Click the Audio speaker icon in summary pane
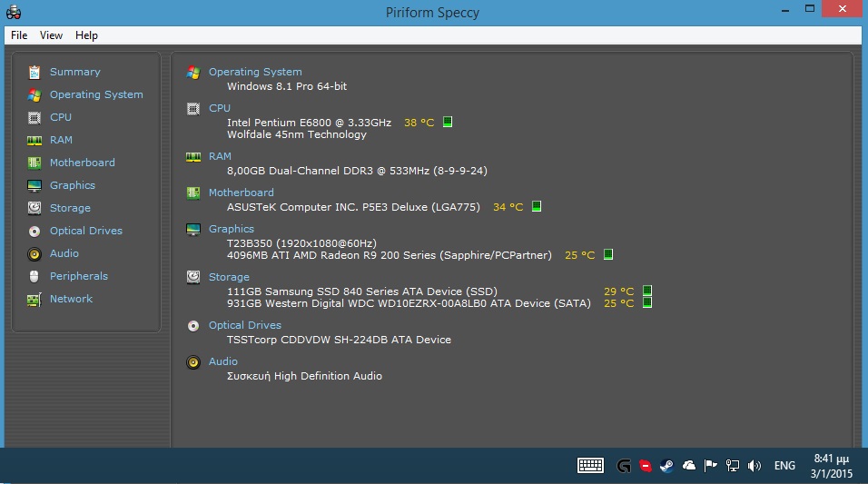The width and height of the screenshot is (868, 484). coord(193,362)
